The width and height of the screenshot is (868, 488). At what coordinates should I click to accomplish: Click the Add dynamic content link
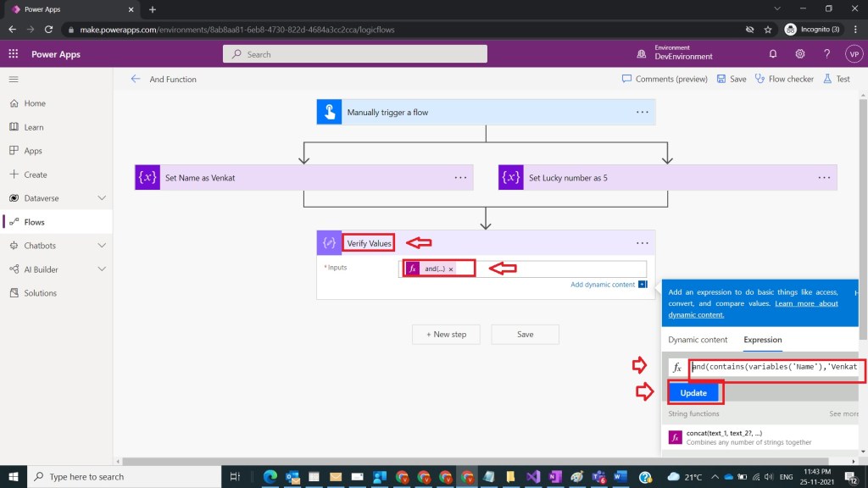603,285
